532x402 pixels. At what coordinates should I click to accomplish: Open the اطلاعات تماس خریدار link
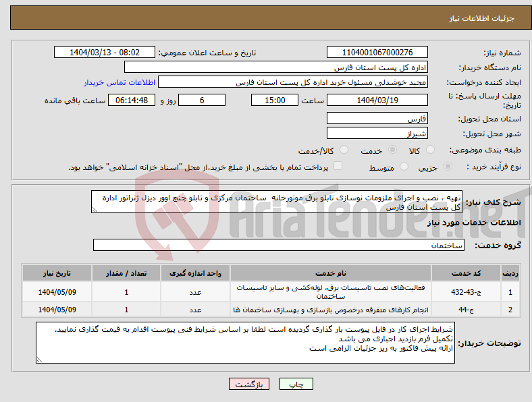pos(119,82)
